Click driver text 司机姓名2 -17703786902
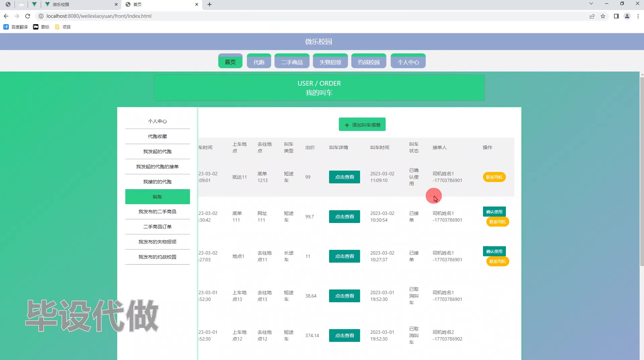This screenshot has width=644, height=360. click(447, 335)
